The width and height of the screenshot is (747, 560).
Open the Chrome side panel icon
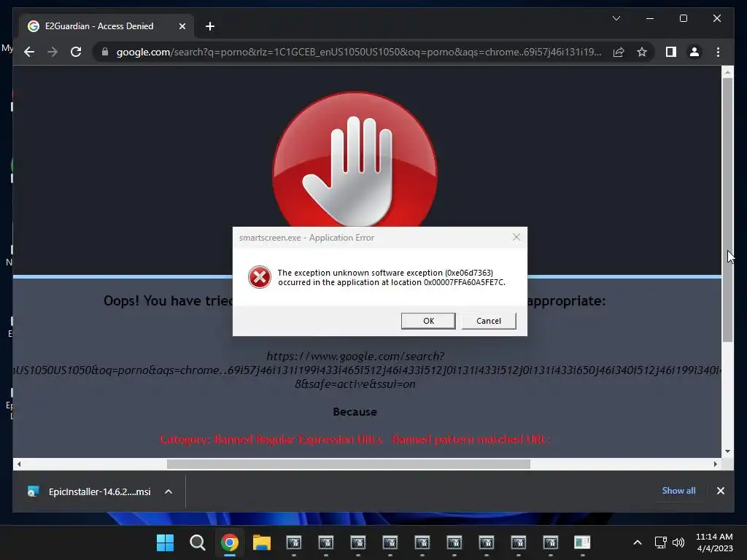coord(671,52)
